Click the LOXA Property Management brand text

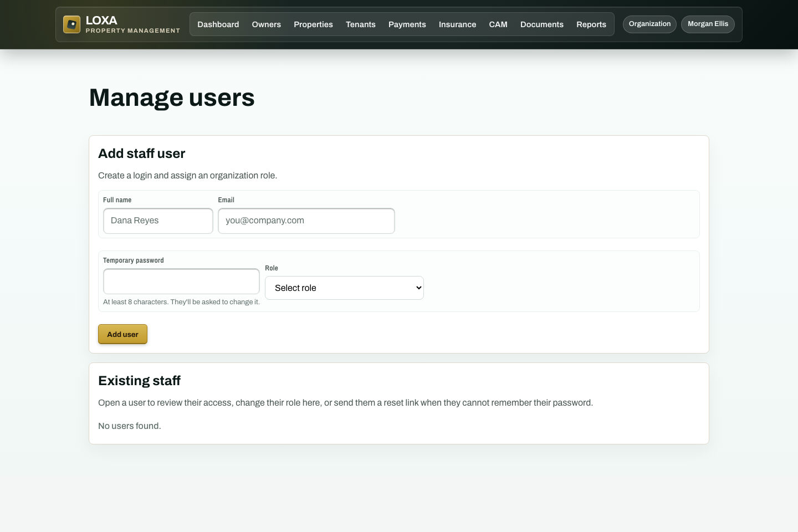(x=133, y=24)
